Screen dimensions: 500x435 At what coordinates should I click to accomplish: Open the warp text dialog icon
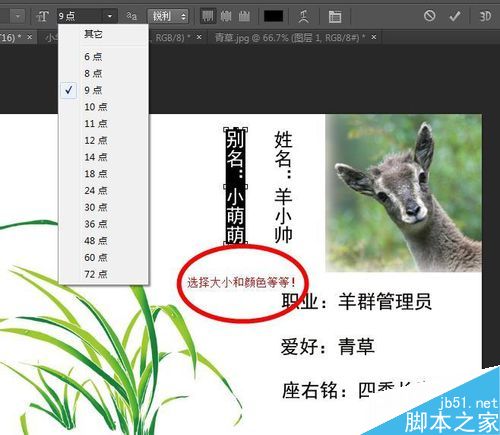tap(303, 16)
